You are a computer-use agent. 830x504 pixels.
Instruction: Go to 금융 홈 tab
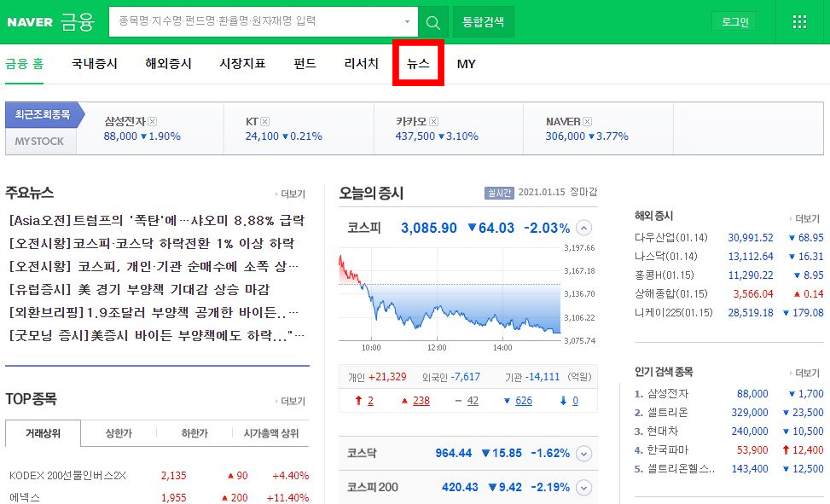[25, 64]
